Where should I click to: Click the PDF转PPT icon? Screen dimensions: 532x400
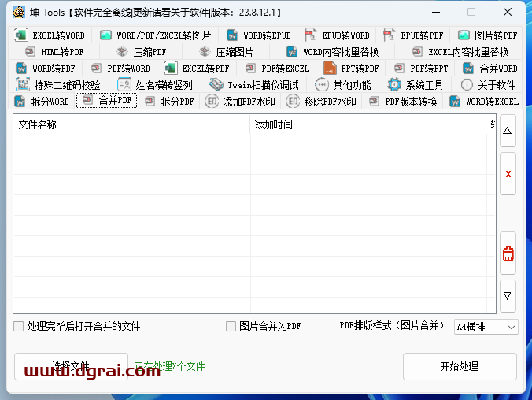(x=399, y=69)
